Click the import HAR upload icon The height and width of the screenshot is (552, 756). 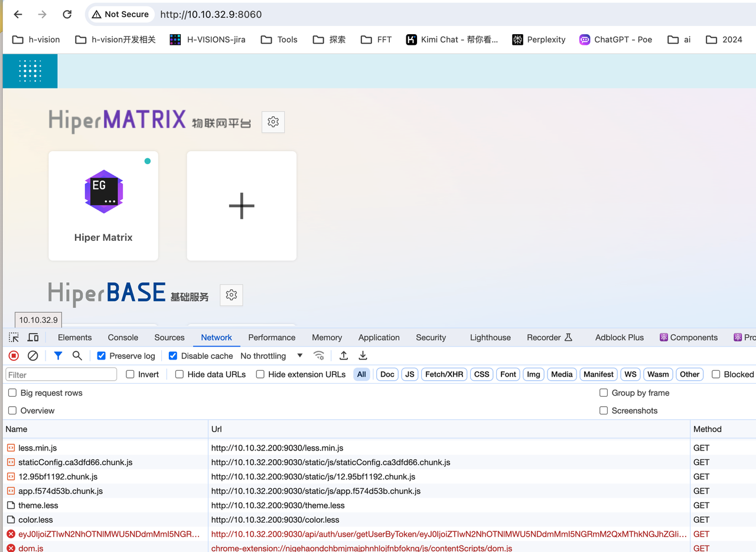tap(344, 355)
